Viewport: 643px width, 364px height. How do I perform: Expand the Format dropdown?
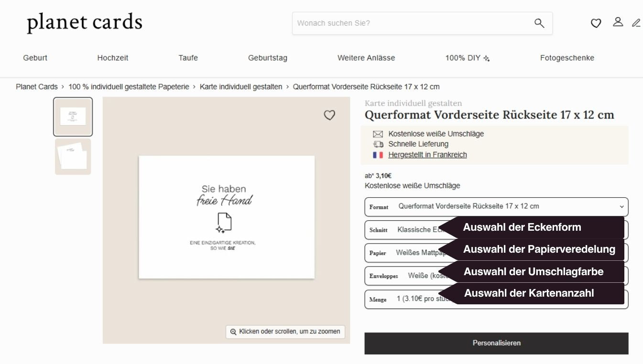pos(496,207)
